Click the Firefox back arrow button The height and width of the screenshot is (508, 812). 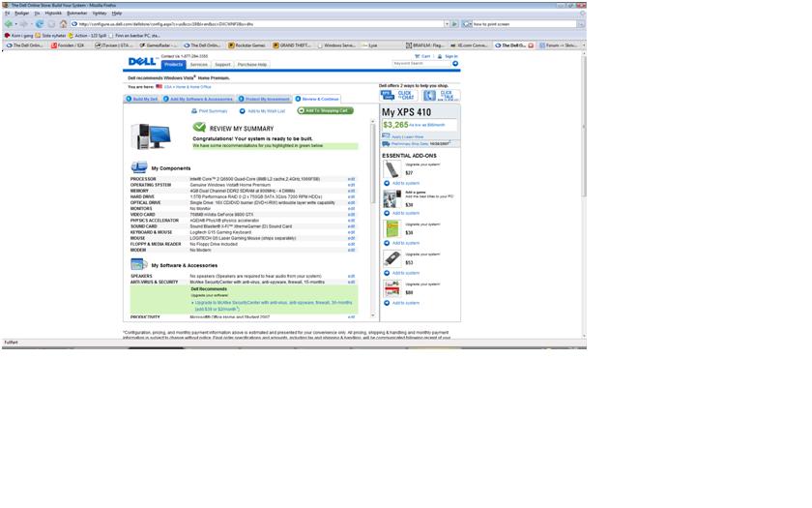pyautogui.click(x=9, y=24)
